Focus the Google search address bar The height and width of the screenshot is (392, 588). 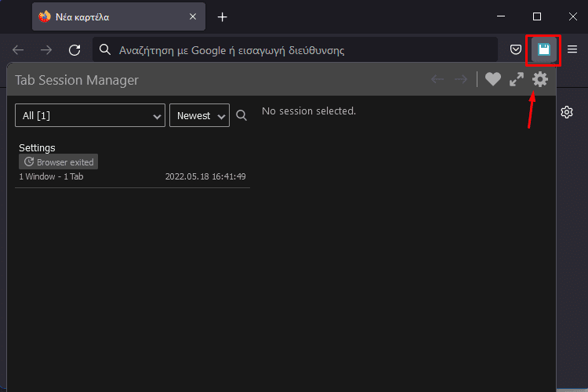coord(295,50)
